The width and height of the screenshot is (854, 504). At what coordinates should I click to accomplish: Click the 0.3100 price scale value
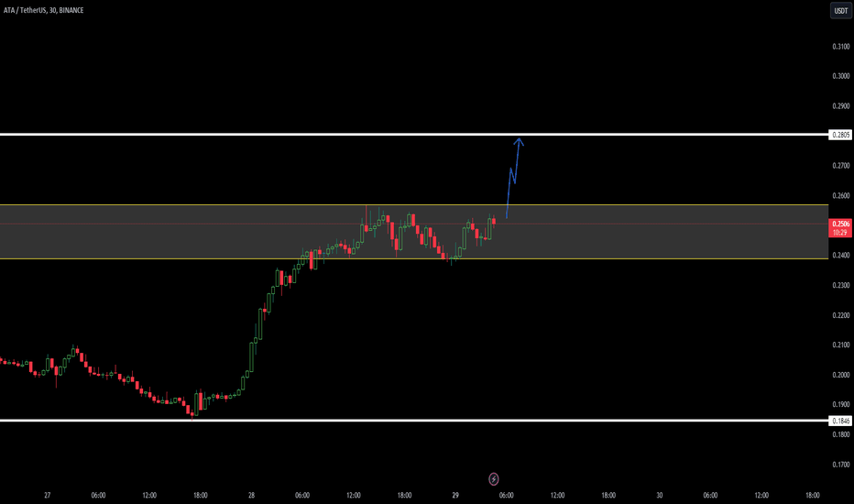[840, 47]
